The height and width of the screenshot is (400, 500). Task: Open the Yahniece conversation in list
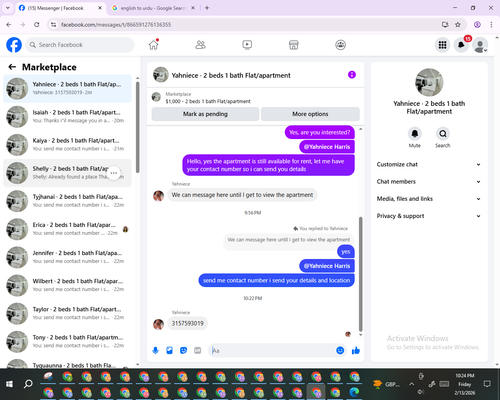point(67,89)
